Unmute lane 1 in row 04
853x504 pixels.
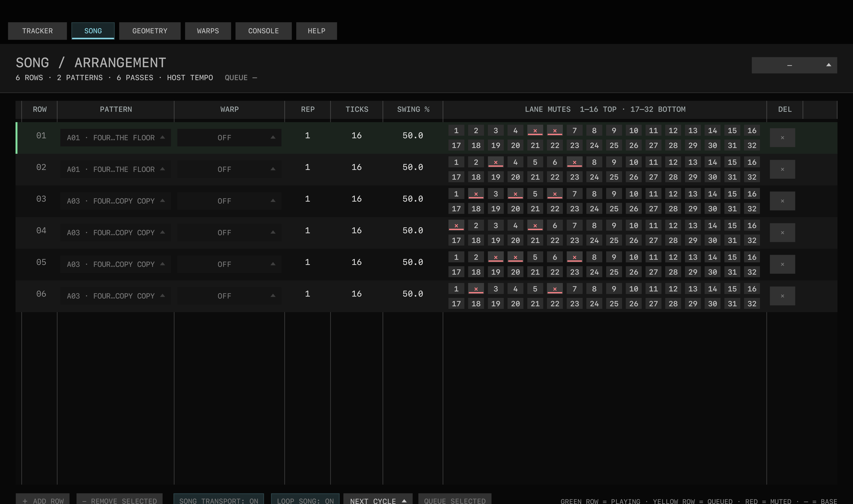point(456,225)
